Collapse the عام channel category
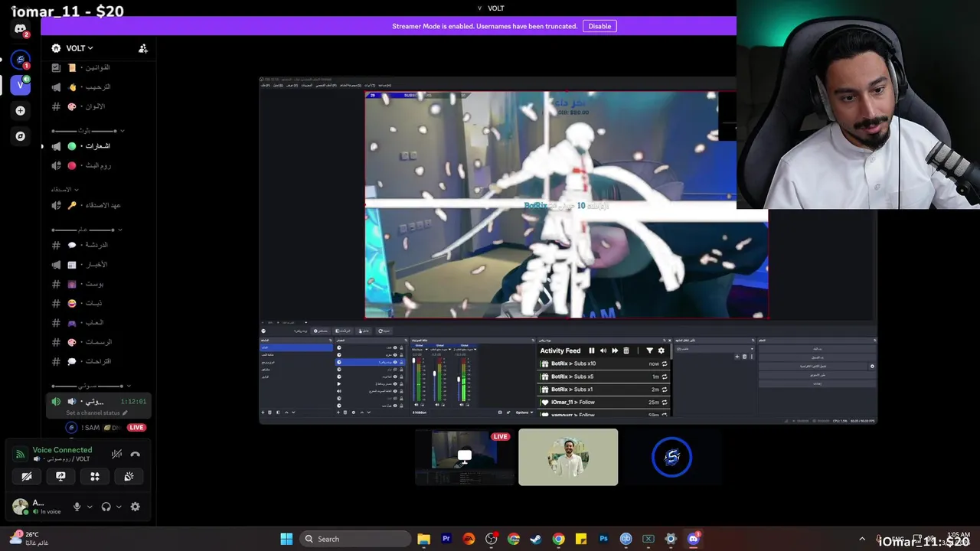Screen dimensions: 980x551 [87, 230]
